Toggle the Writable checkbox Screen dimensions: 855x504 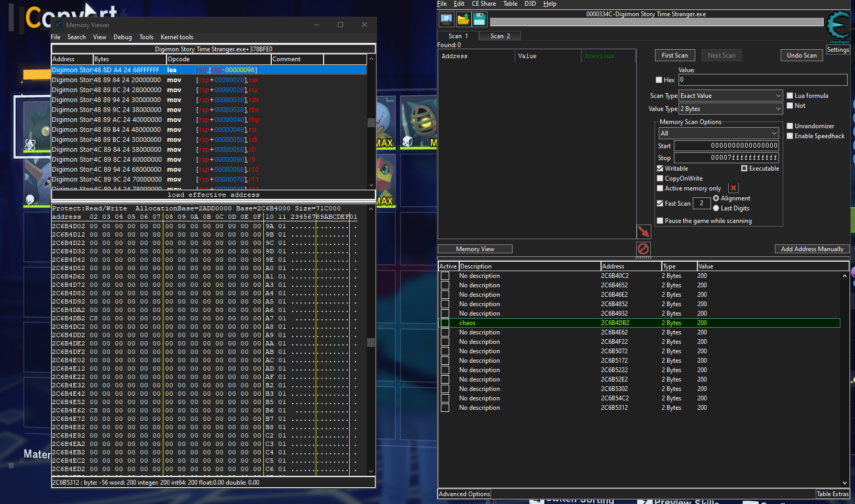660,169
